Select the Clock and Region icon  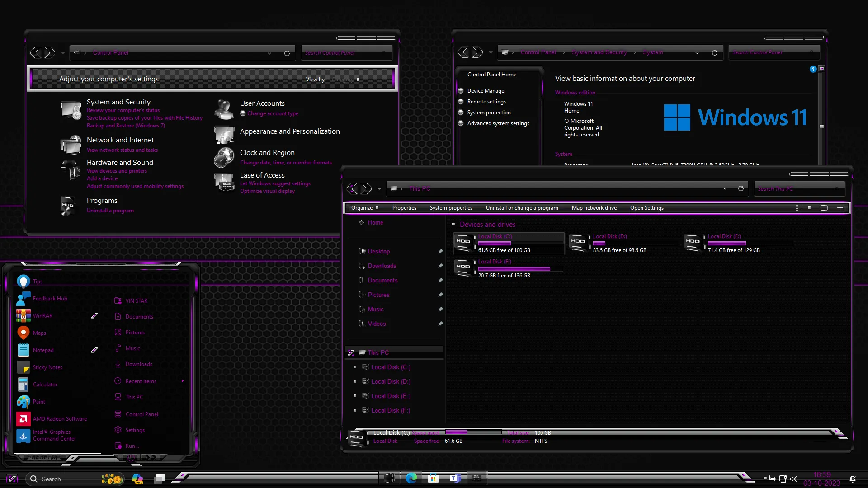[223, 158]
